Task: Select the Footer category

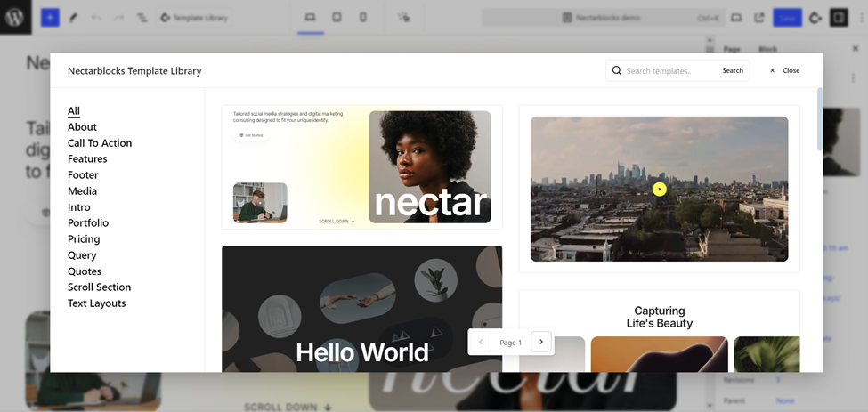Action: click(x=83, y=174)
